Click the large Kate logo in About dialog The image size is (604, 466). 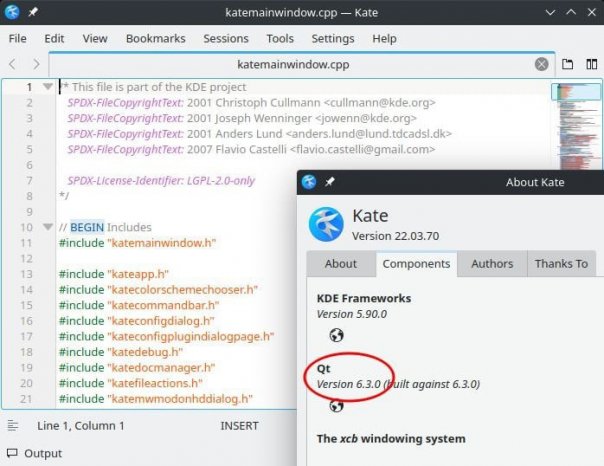[x=326, y=225]
